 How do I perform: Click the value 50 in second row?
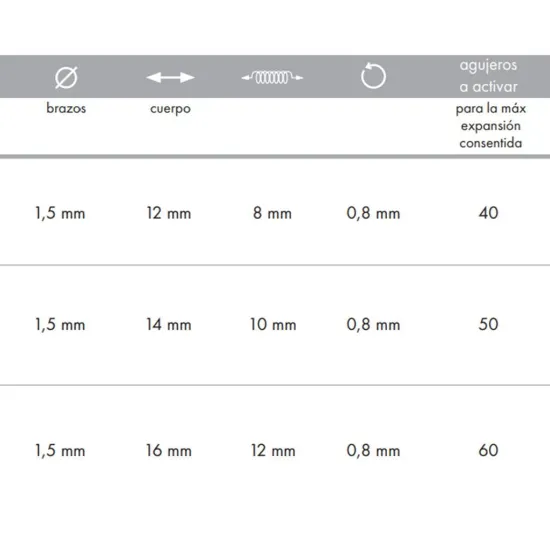(x=488, y=324)
